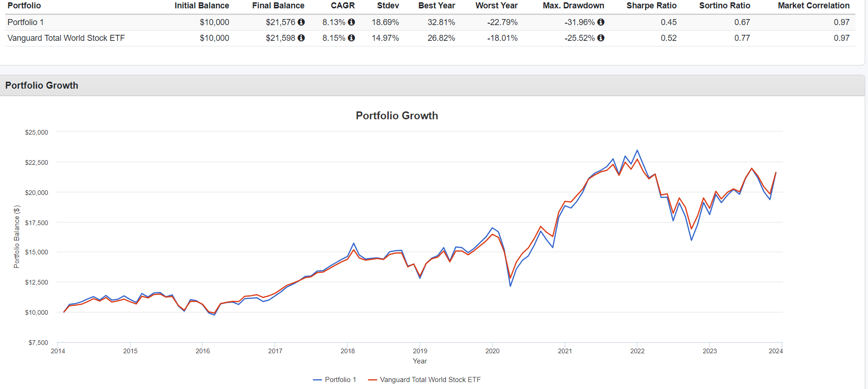868x389 pixels.
Task: Select the Vanguard Total World Stock ETF row
Action: [66, 38]
